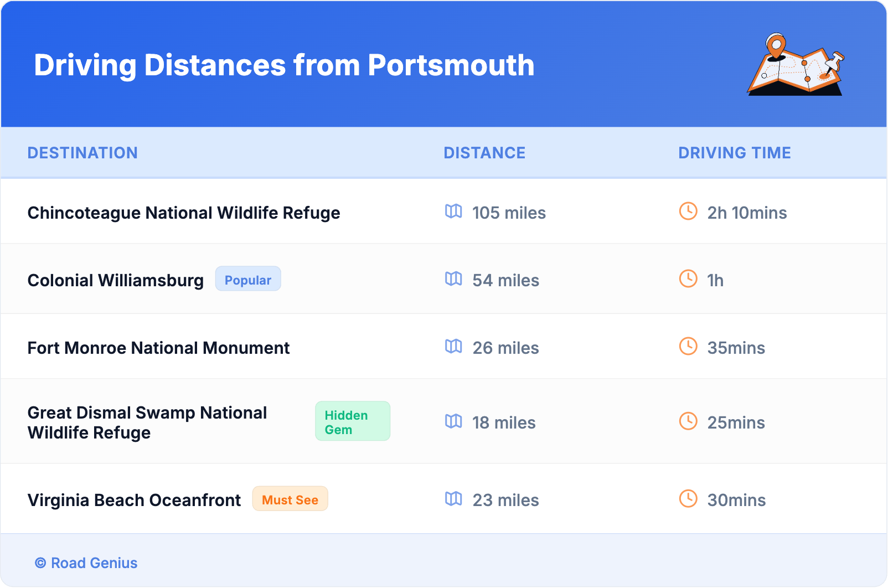Select the Must See badge
This screenshot has height=588, width=888.
[290, 499]
